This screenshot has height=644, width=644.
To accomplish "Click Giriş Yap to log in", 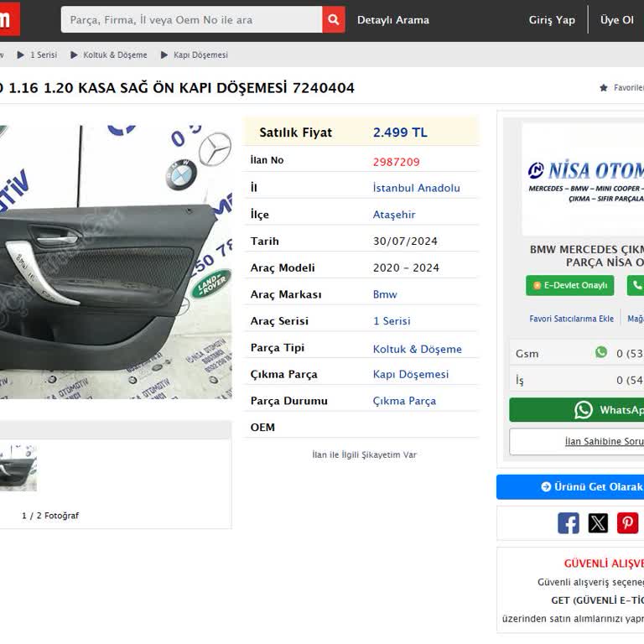I will pyautogui.click(x=552, y=20).
